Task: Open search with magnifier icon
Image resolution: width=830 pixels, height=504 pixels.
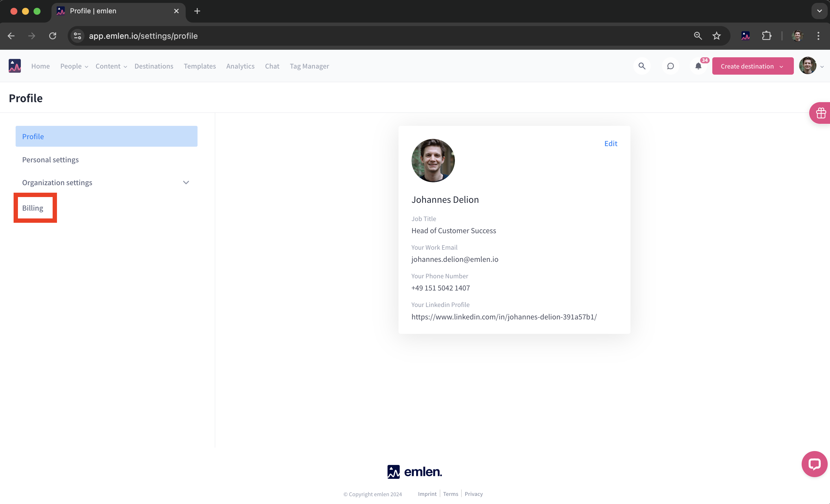Action: (642, 66)
